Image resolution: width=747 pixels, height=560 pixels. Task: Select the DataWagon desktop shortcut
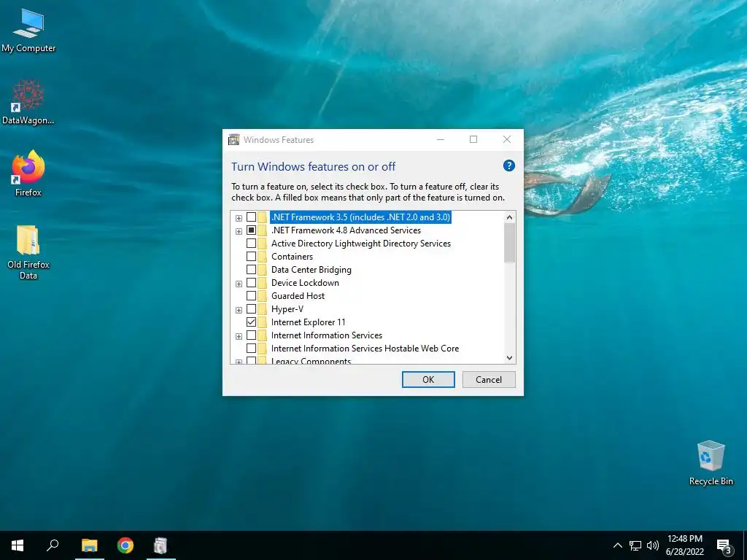(28, 102)
